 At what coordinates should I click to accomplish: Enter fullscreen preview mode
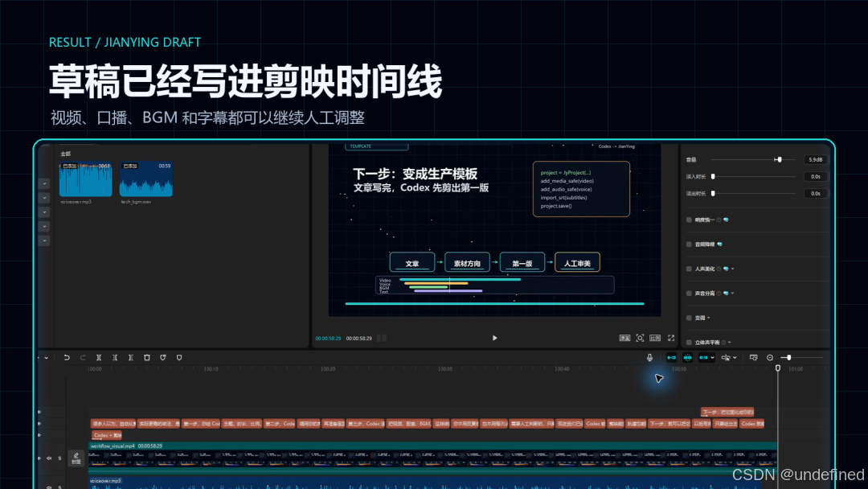tap(671, 338)
